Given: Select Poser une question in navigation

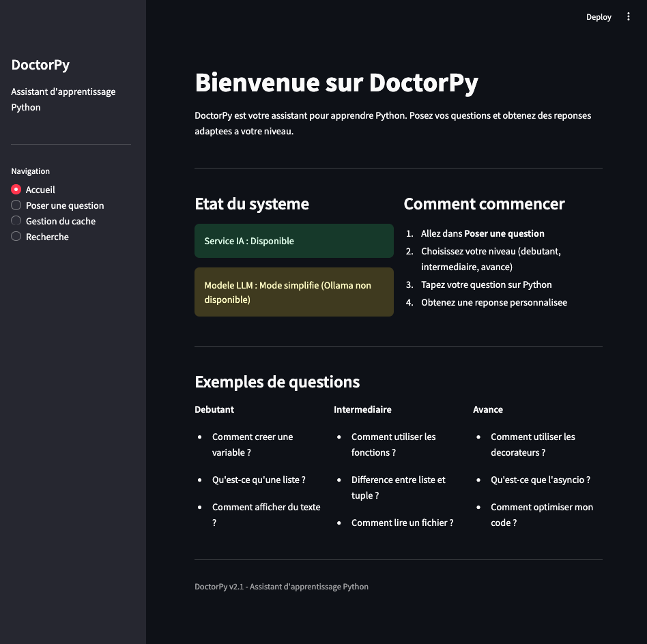Looking at the screenshot, I should [57, 205].
